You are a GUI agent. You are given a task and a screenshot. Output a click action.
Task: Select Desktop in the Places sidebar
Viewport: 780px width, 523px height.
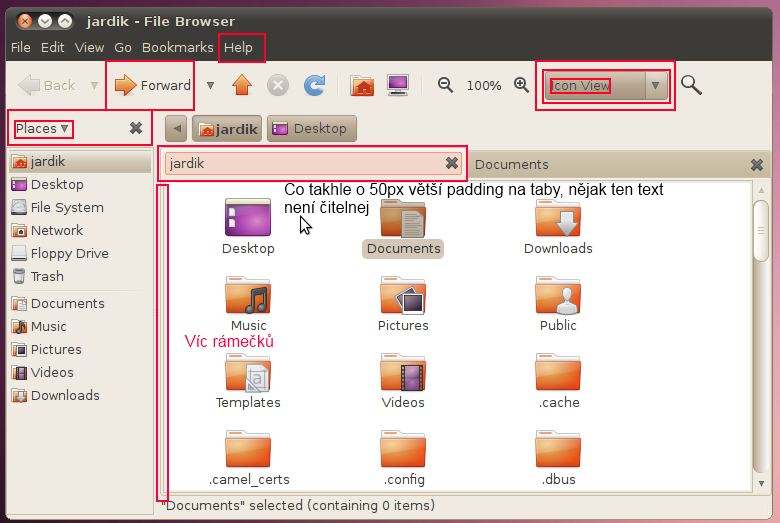click(80, 184)
